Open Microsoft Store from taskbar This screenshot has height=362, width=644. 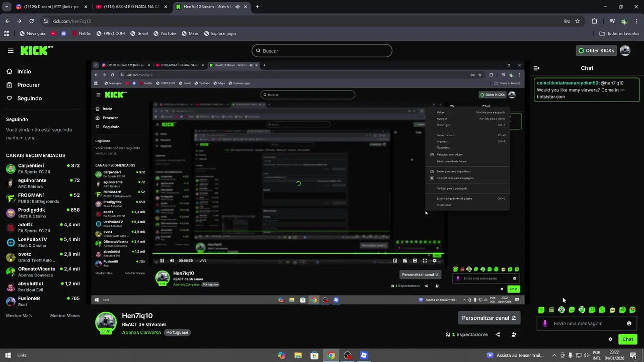pos(314,355)
